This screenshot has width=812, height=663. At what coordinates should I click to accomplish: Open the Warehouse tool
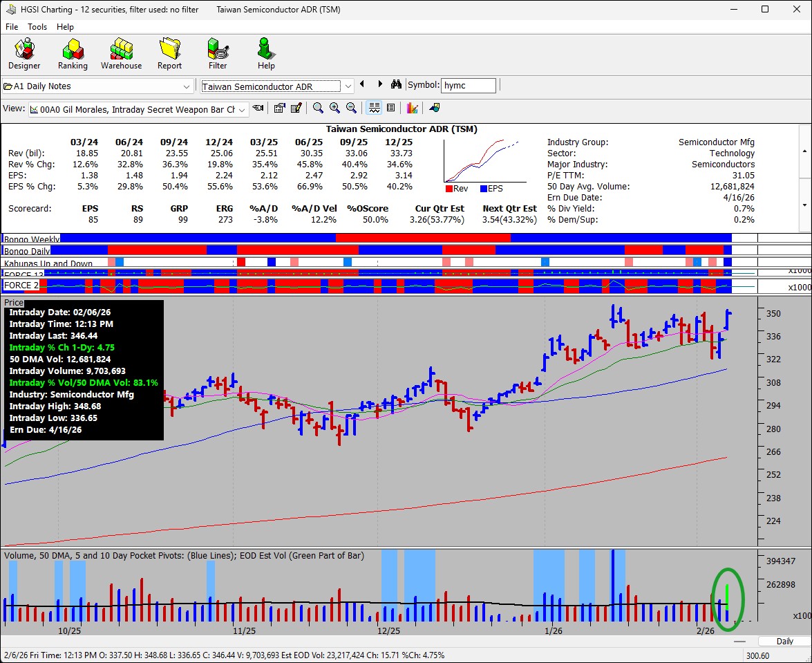point(121,54)
